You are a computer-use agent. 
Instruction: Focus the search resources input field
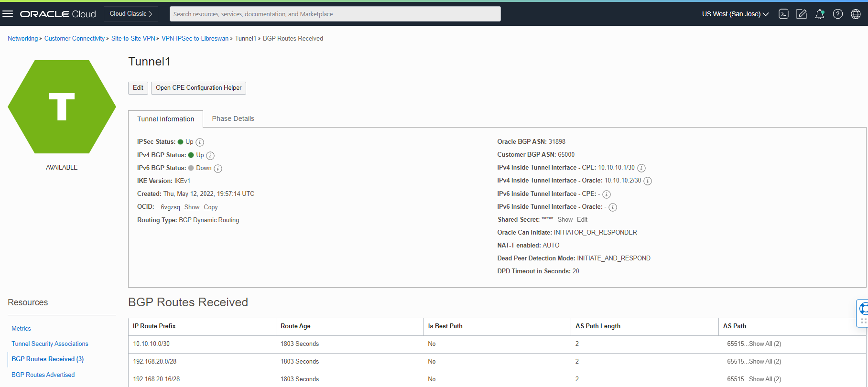[335, 14]
